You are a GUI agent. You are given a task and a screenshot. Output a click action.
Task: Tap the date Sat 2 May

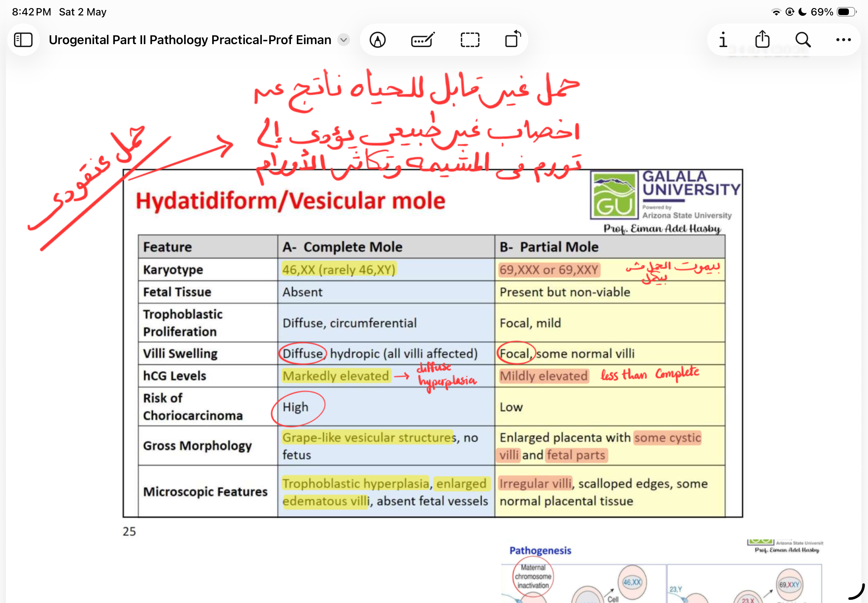82,12
